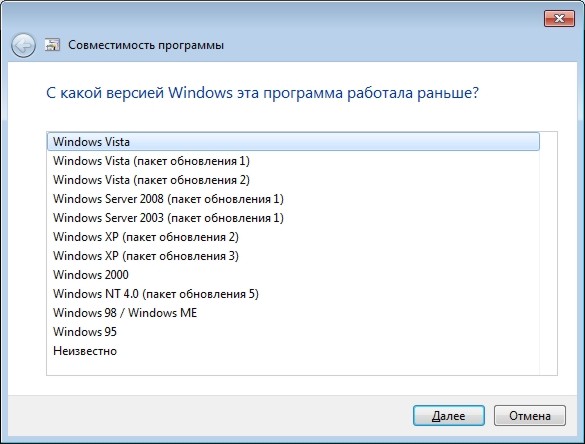Pick Windows NT 4.0 (пакет обновления 5)
Image resolution: width=585 pixels, height=444 pixels.
point(293,294)
